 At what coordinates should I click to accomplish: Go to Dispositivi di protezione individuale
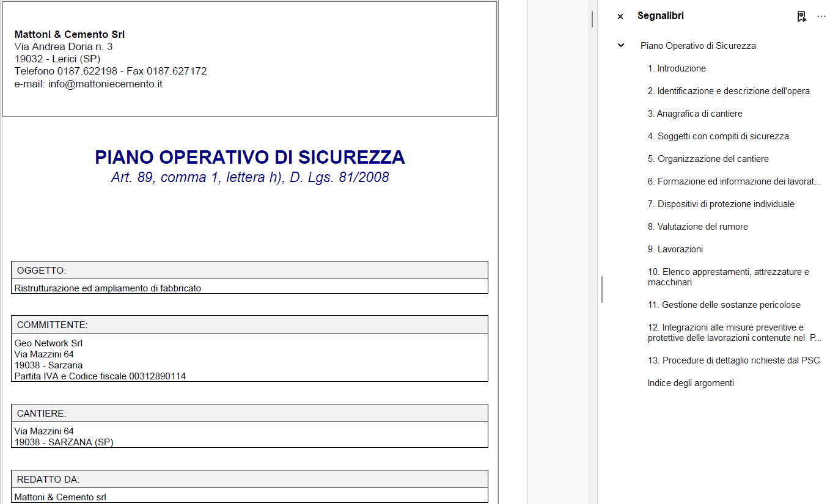point(721,204)
